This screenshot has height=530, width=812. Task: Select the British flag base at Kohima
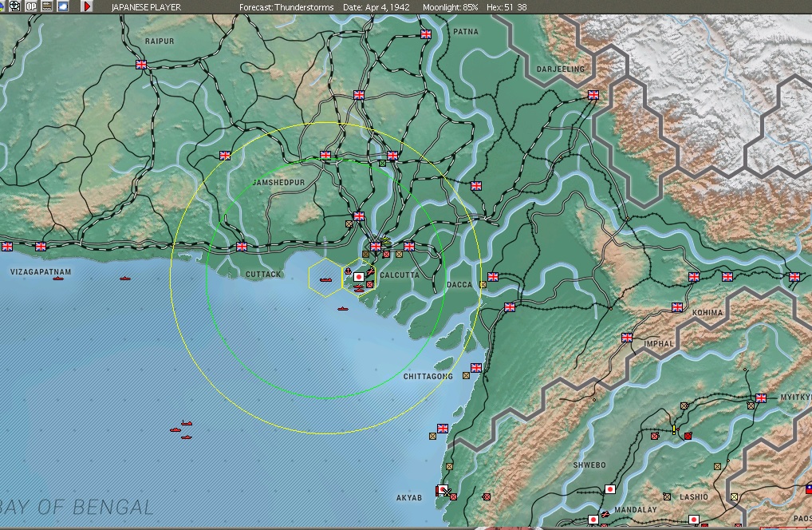677,307
